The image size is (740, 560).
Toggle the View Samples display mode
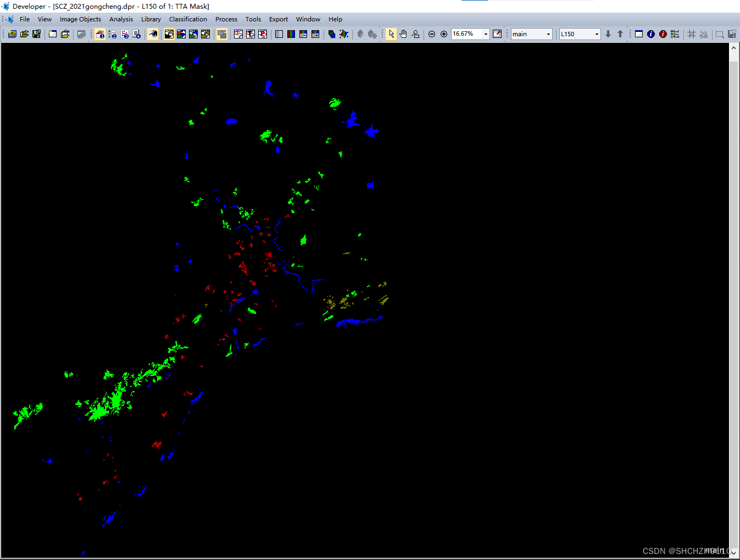(x=193, y=34)
